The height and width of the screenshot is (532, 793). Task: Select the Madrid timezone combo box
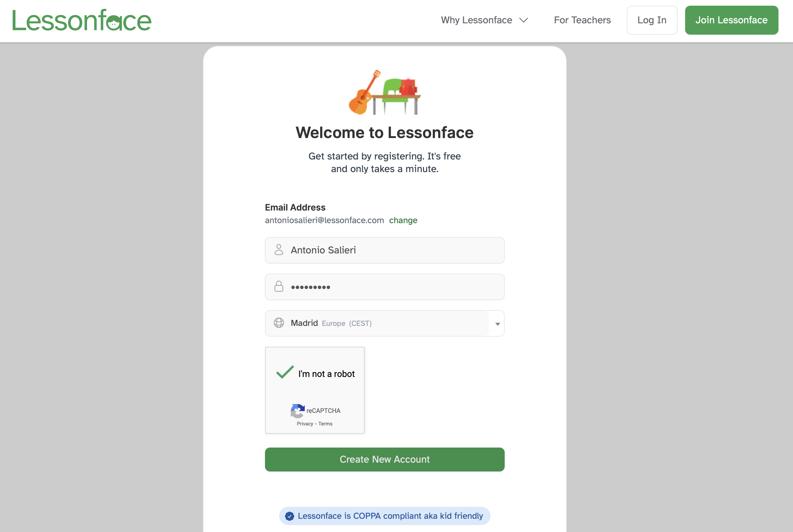point(377,323)
